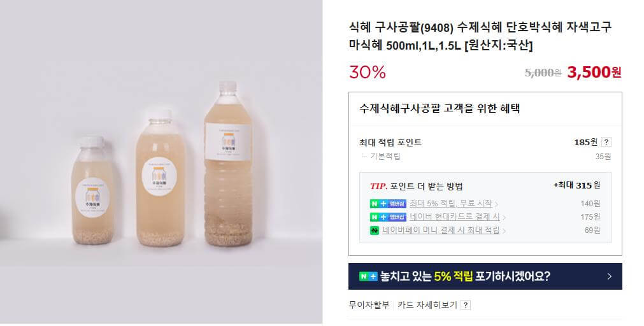644x326 pixels.
Task: Click the 무이자할부 text
Action: [369, 305]
